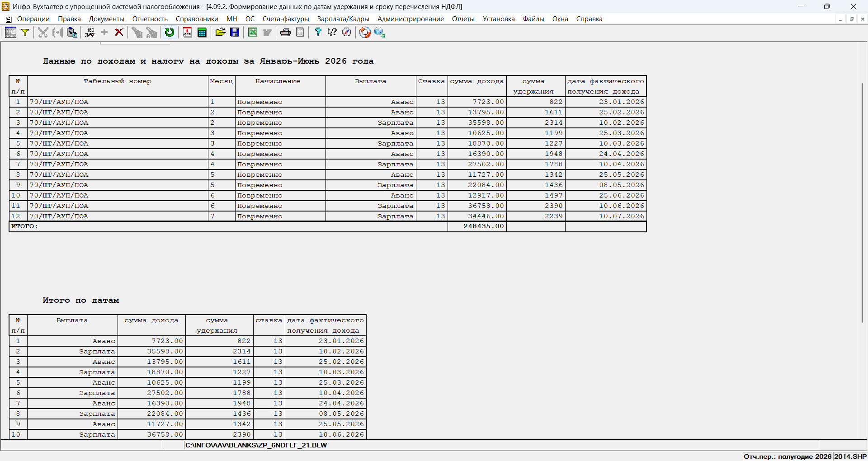Screen dimensions: 868x461
Task: Open the Окна menu
Action: [560, 19]
